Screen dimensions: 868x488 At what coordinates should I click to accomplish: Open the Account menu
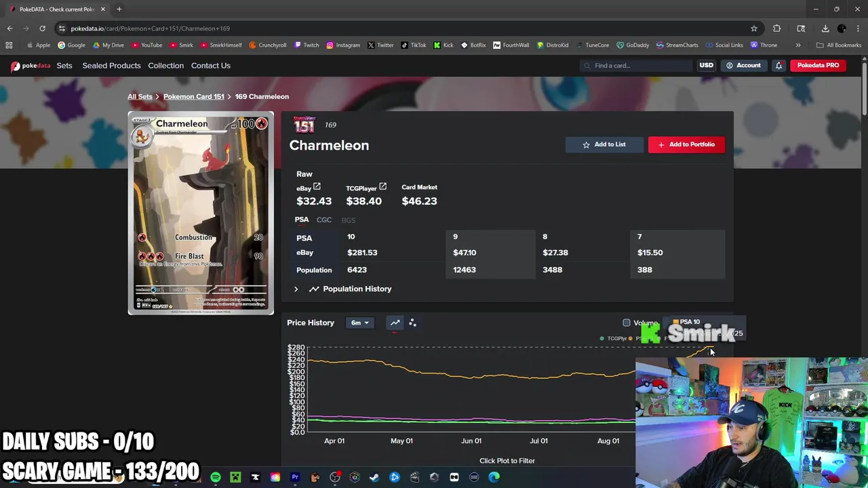coord(743,66)
